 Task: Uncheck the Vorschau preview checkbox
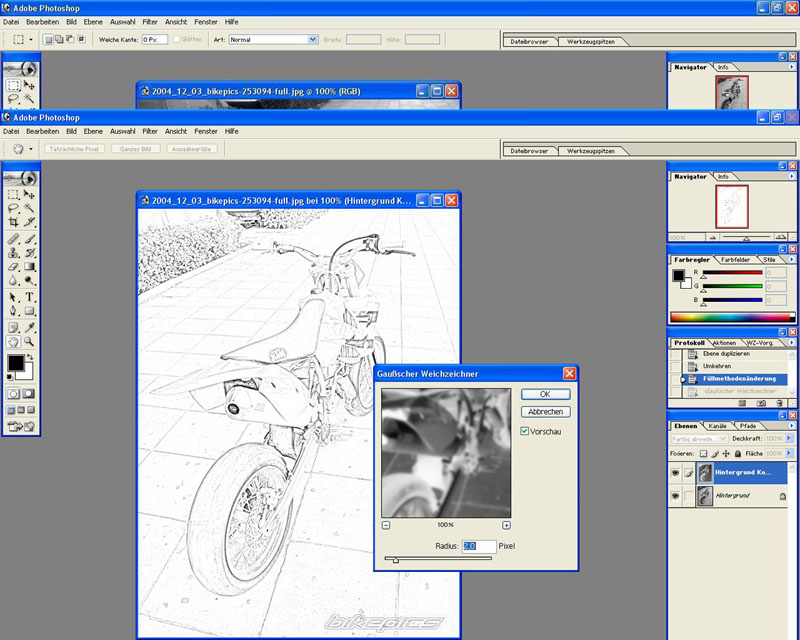(x=526, y=431)
